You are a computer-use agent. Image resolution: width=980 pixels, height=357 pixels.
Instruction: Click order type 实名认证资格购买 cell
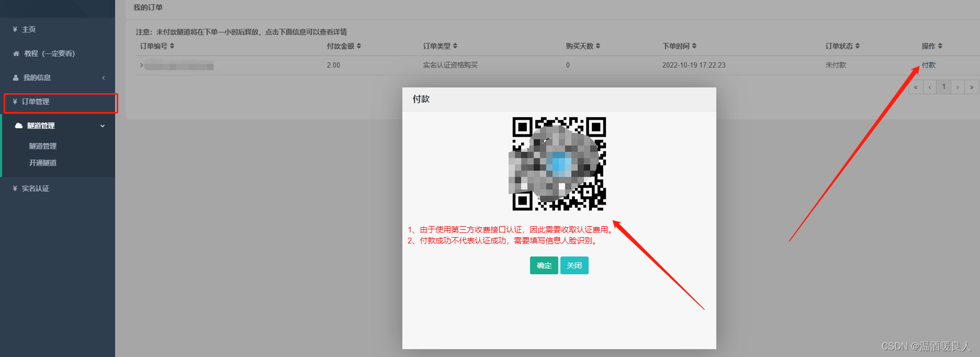tap(450, 65)
